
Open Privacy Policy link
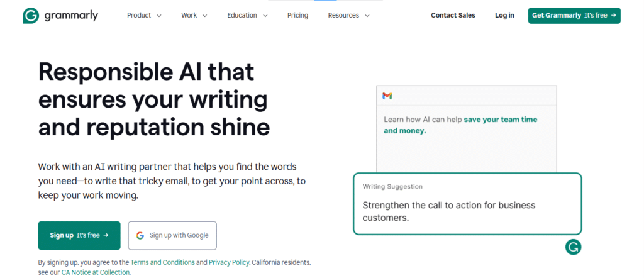coord(229,262)
